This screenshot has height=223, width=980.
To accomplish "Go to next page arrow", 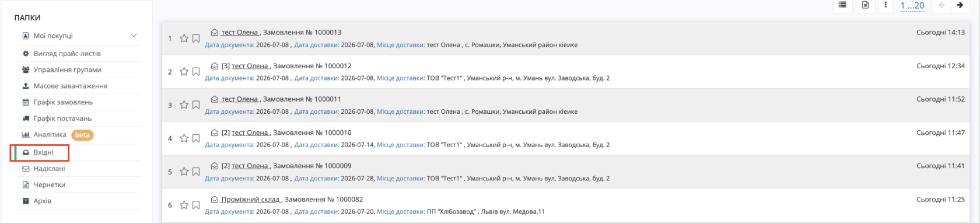I will click(x=960, y=5).
